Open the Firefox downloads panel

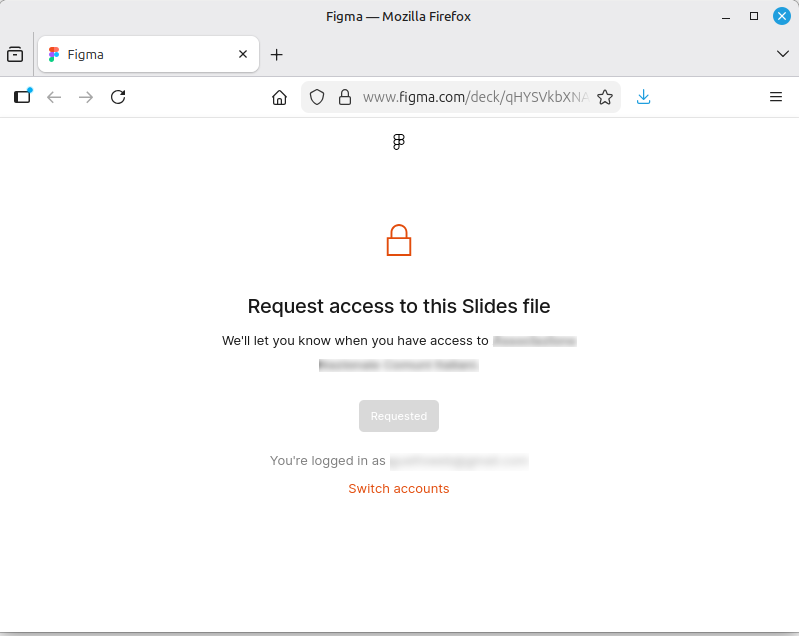(644, 97)
